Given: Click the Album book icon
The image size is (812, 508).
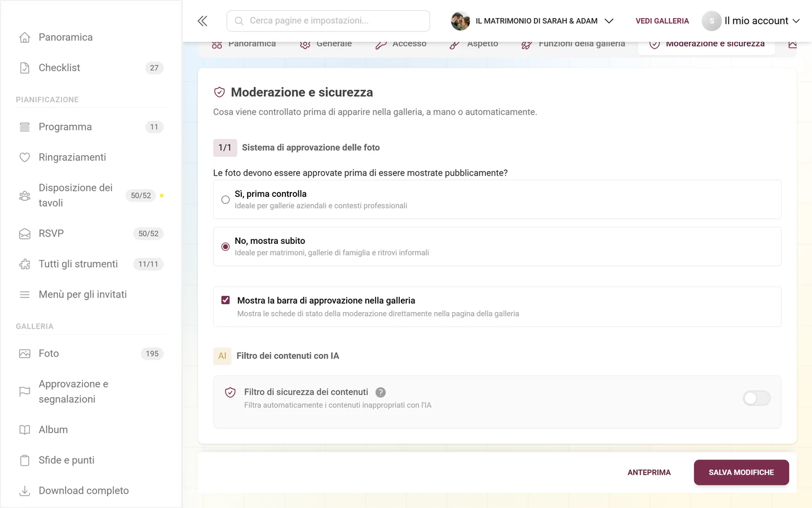Looking at the screenshot, I should pos(25,430).
